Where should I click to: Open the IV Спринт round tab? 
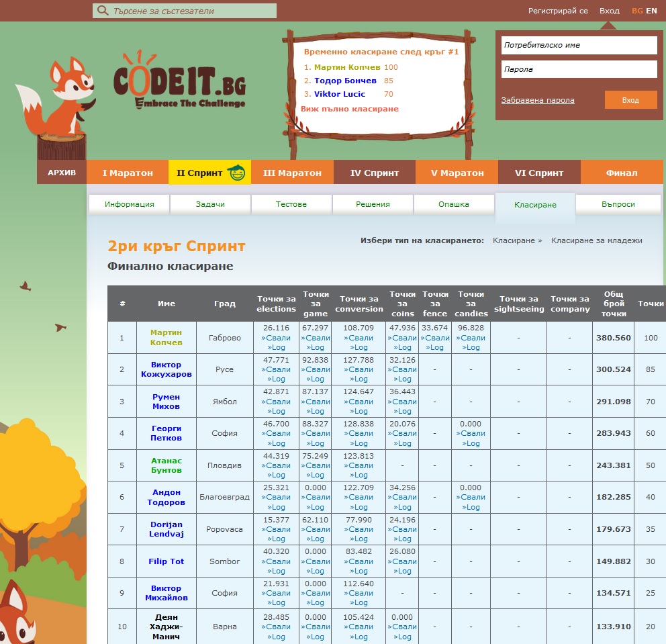click(x=375, y=173)
